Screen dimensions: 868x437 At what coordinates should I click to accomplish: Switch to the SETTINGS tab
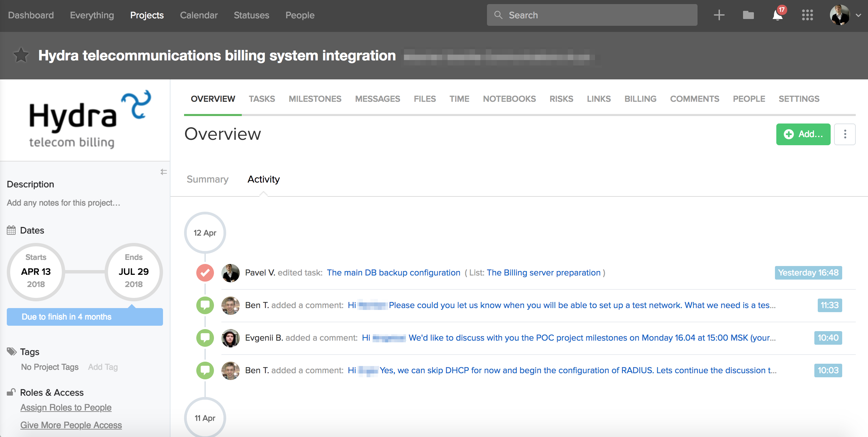(799, 99)
